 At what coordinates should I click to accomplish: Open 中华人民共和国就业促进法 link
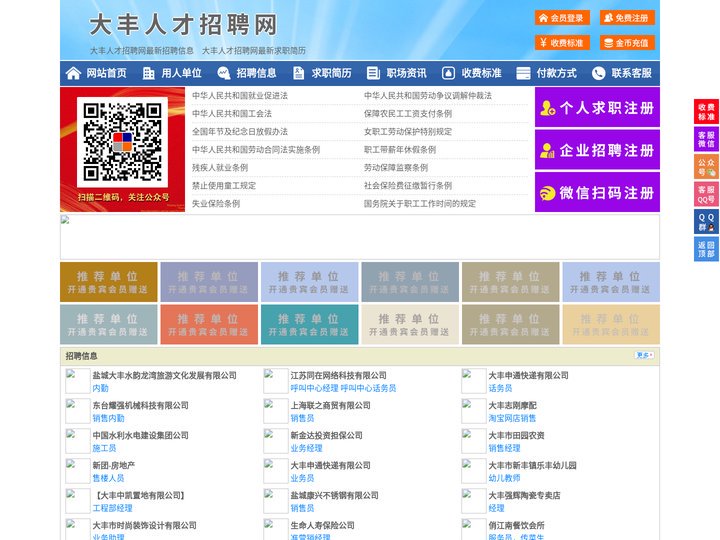(x=240, y=96)
